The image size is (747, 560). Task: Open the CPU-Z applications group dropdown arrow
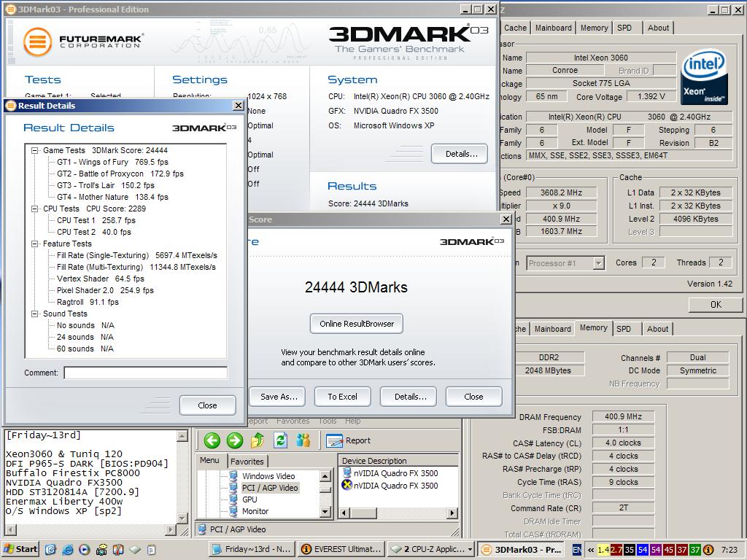tap(471, 550)
